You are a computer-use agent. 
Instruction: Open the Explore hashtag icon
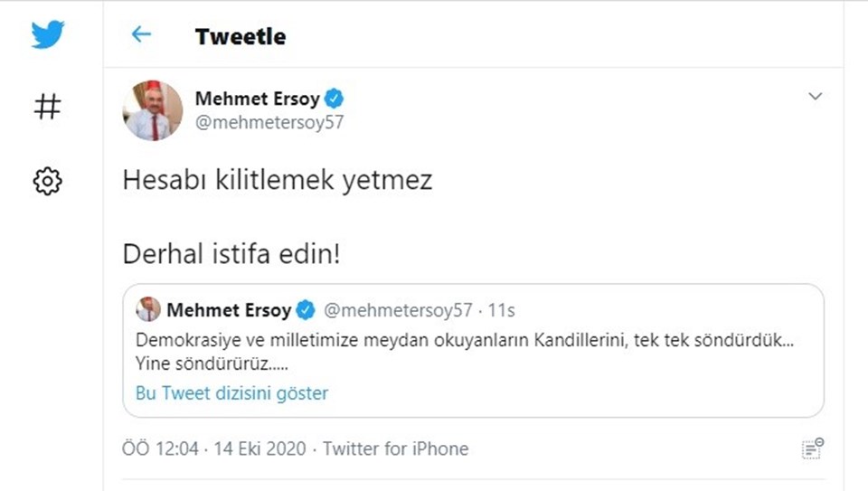[47, 108]
